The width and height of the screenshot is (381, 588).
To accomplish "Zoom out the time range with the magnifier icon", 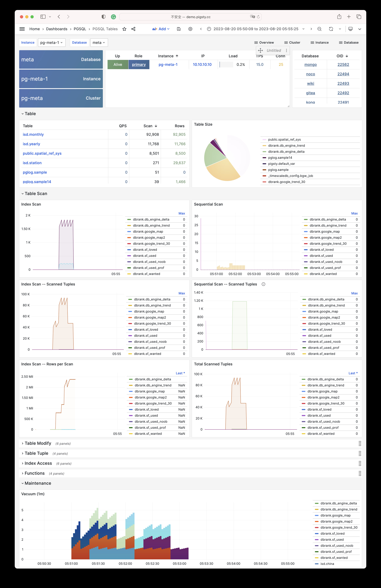I will tap(319, 29).
